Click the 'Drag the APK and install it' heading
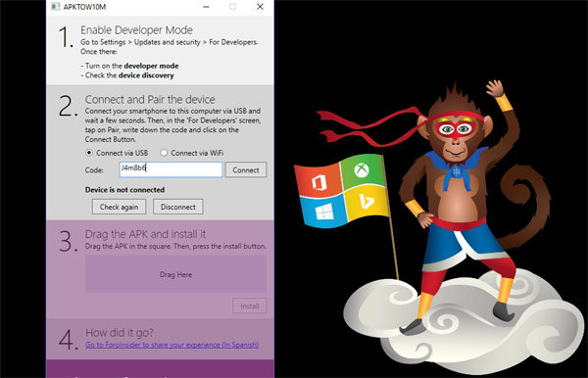588x378 pixels. point(145,234)
